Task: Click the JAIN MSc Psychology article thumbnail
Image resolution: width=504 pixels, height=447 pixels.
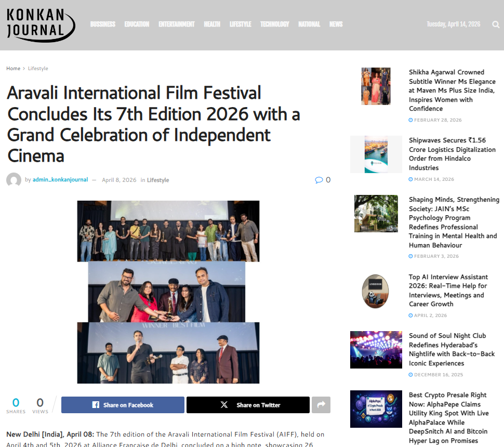Action: 376,214
